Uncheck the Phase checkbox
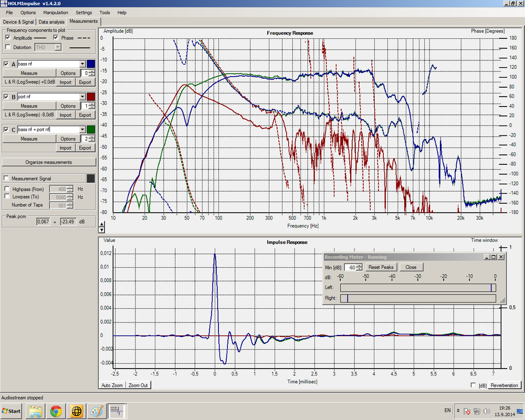The image size is (525, 420). pos(56,37)
